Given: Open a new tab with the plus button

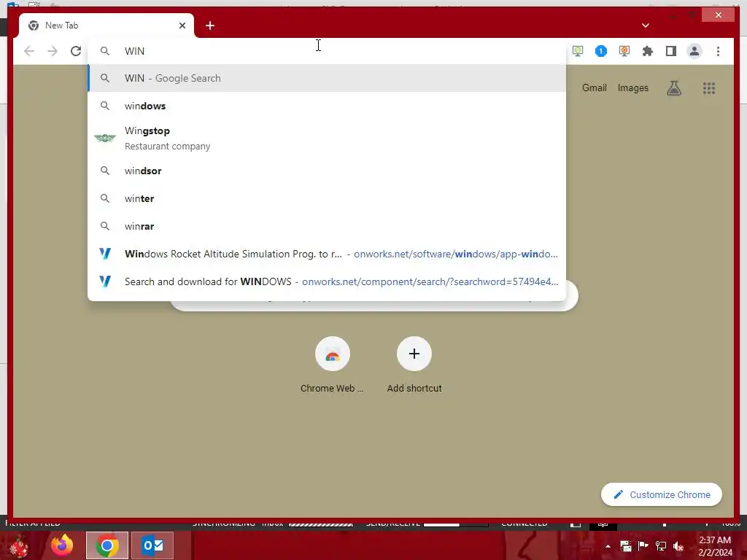Looking at the screenshot, I should pyautogui.click(x=210, y=26).
